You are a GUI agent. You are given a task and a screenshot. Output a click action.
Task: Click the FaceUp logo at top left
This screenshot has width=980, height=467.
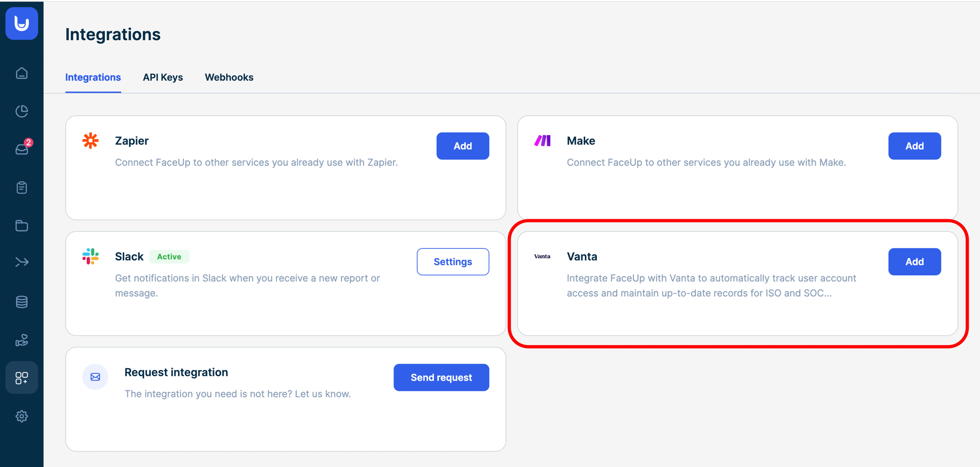pos(21,23)
